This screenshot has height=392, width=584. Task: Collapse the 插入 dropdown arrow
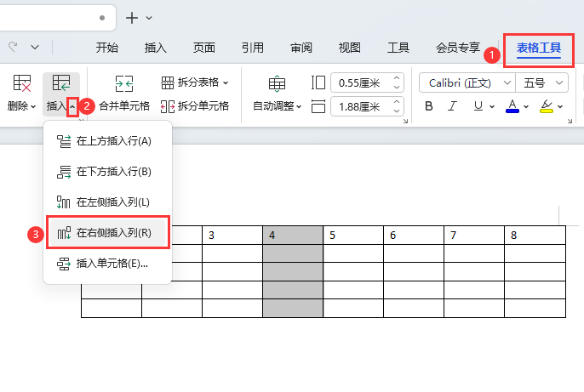coord(72,107)
